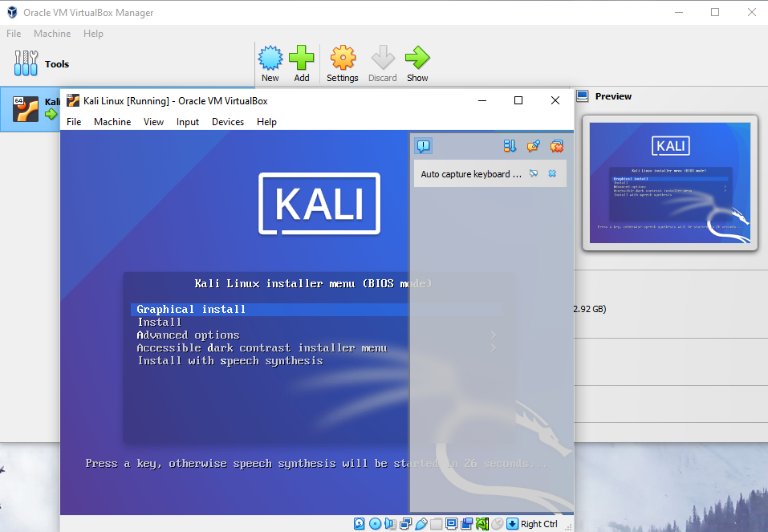Minimize the VirtualBox Manager window
The width and height of the screenshot is (768, 532).
click(x=679, y=12)
